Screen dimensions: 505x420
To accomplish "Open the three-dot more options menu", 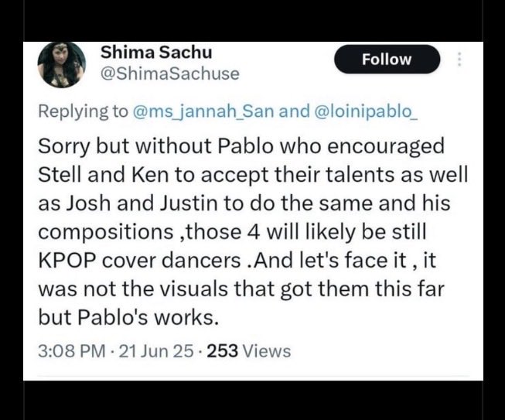I will (459, 60).
